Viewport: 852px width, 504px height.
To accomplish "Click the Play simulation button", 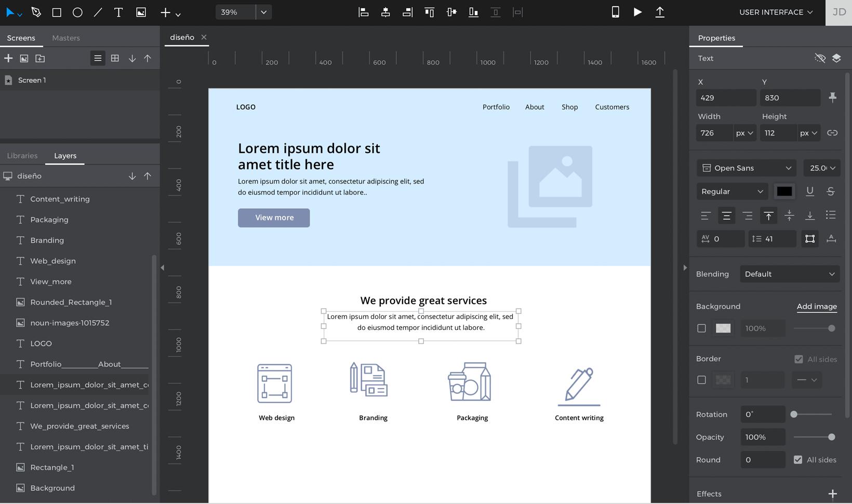I will point(637,12).
